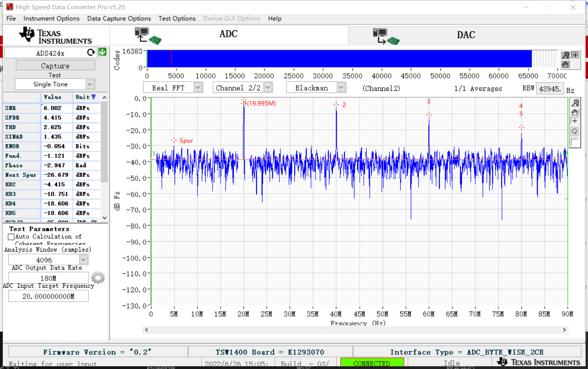Click harmonic marker 3 at 60M
Screen dimensions: 588x369
coord(429,115)
